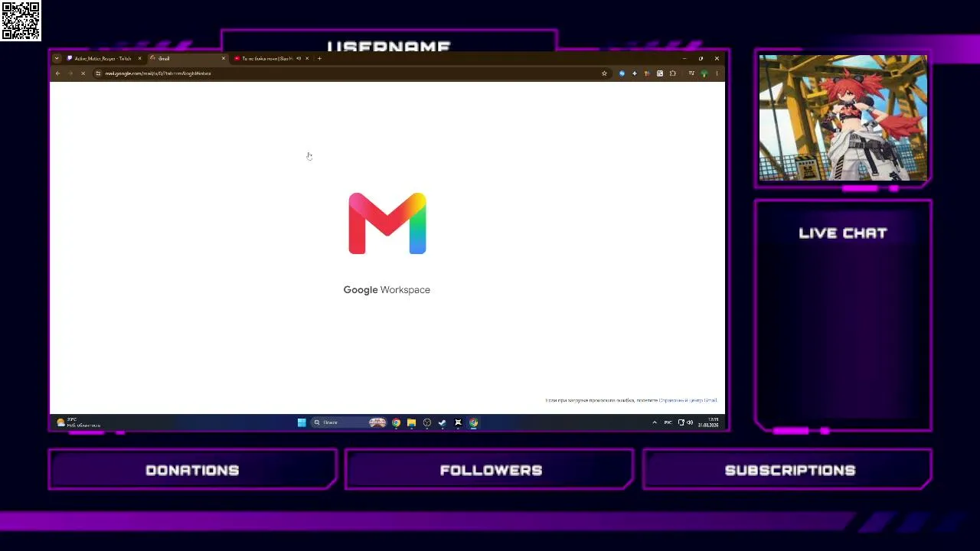View site information for mail.google.com

[x=98, y=73]
